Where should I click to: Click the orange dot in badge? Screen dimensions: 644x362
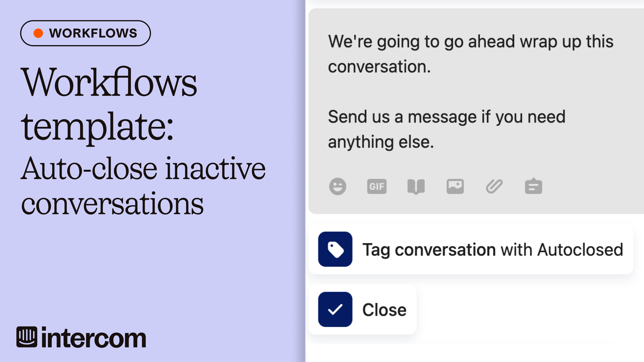pyautogui.click(x=38, y=33)
